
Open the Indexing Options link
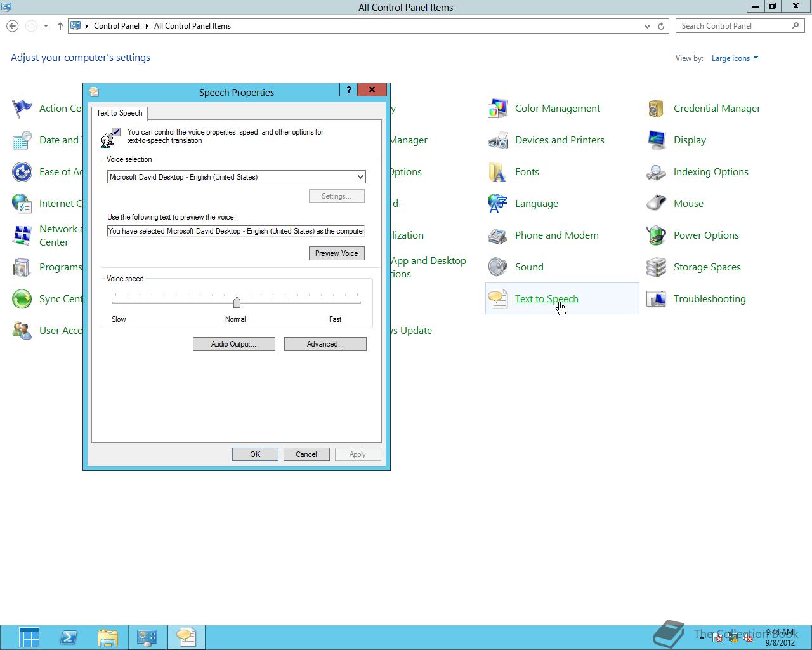point(710,172)
